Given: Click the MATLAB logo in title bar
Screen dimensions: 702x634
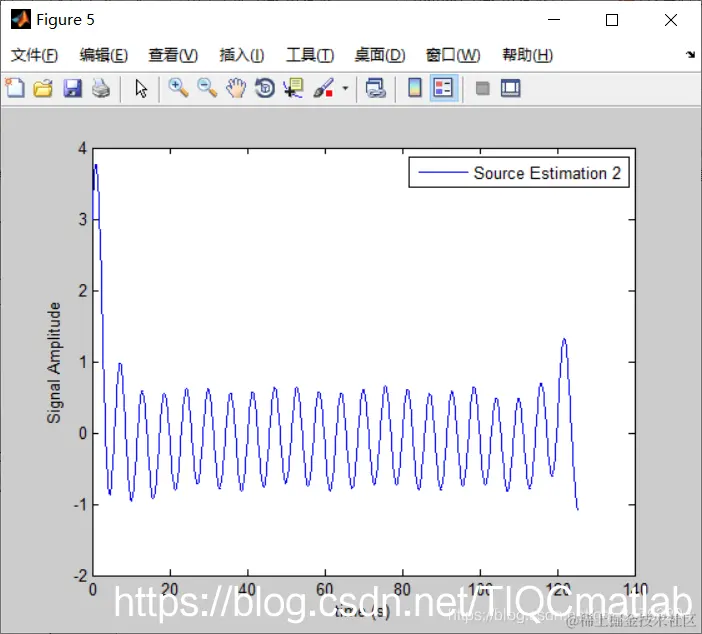Looking at the screenshot, I should tap(21, 19).
